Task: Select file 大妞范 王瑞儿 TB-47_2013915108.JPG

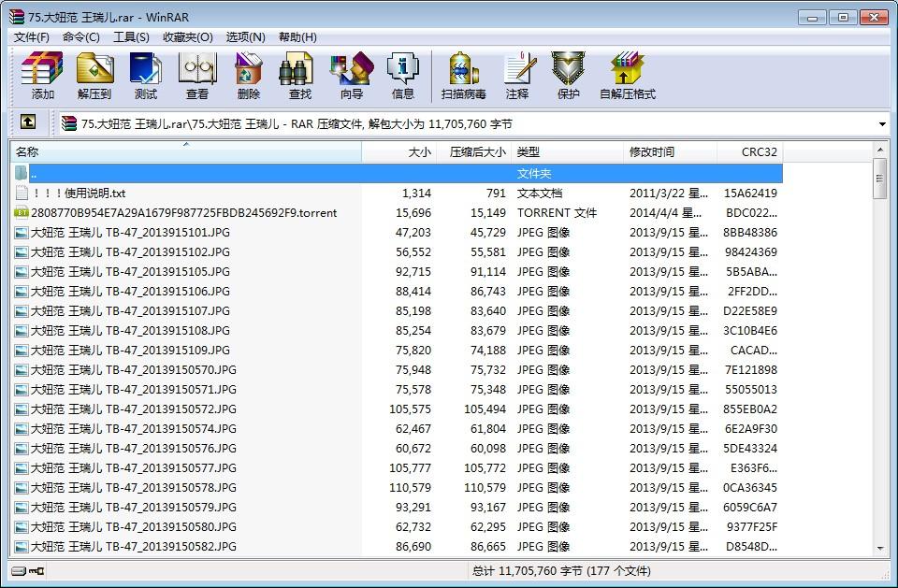Action: [397, 330]
